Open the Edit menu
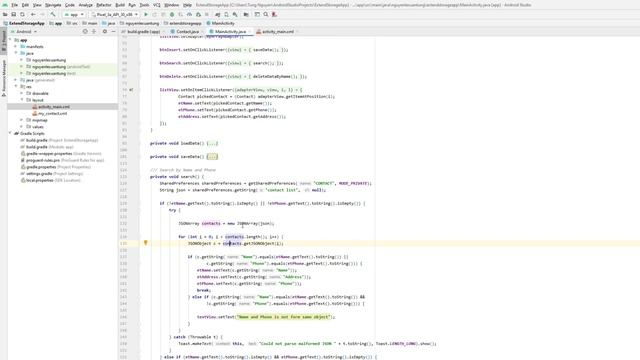 (x=25, y=5)
